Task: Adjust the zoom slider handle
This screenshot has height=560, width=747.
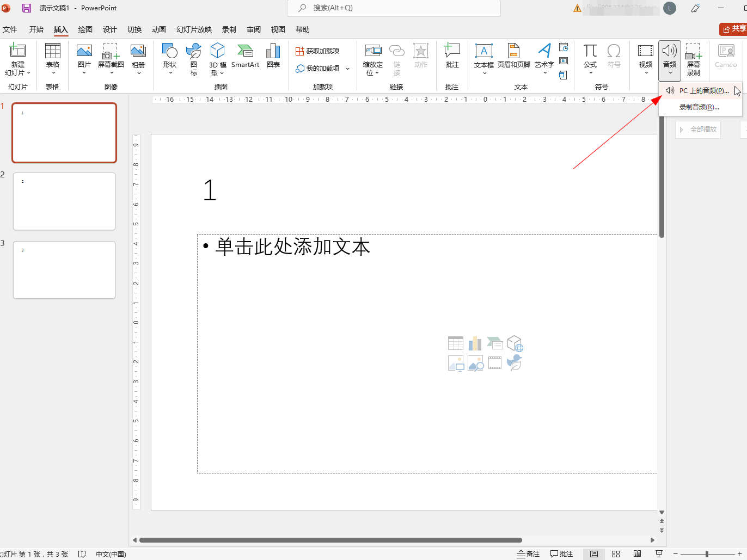Action: (x=707, y=554)
